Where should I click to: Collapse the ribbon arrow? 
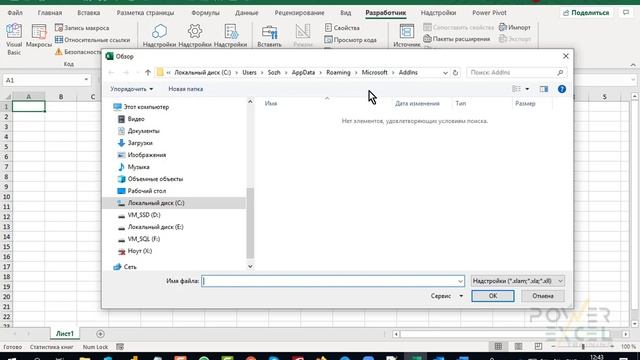click(x=633, y=65)
